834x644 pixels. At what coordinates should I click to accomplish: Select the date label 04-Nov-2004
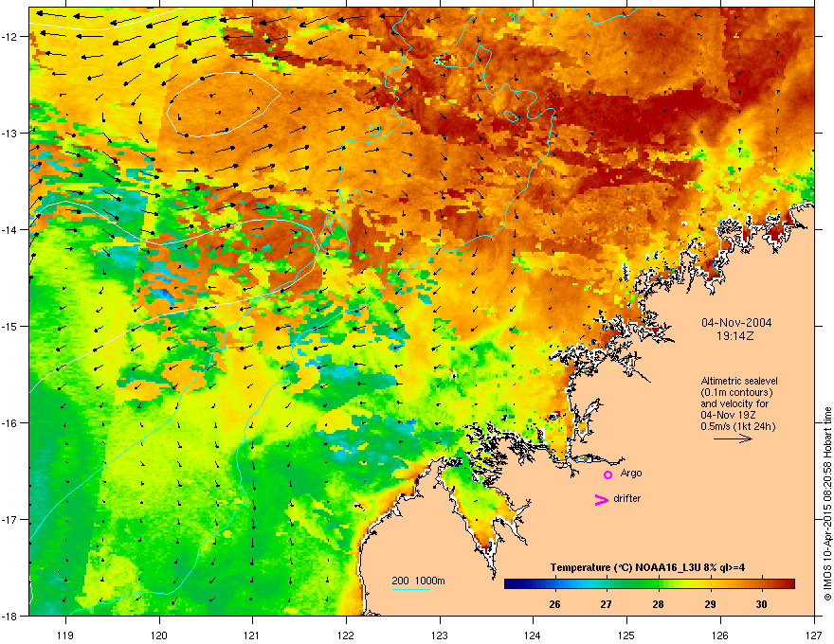click(736, 323)
